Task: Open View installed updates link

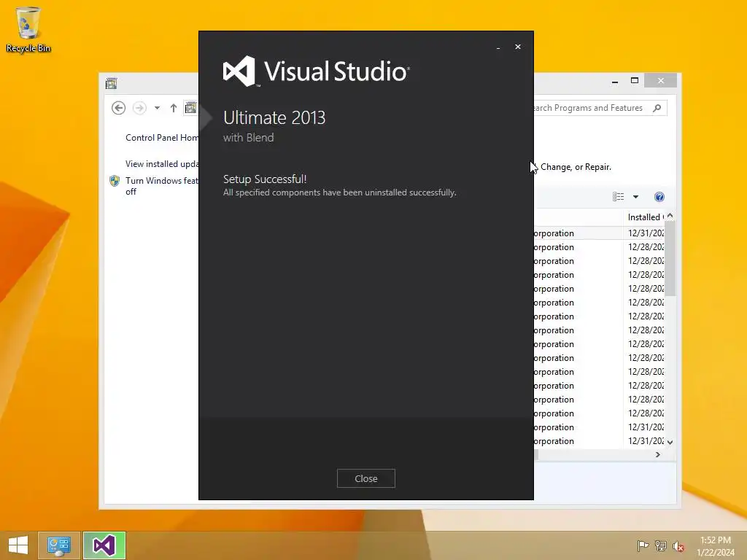Action: click(x=162, y=164)
